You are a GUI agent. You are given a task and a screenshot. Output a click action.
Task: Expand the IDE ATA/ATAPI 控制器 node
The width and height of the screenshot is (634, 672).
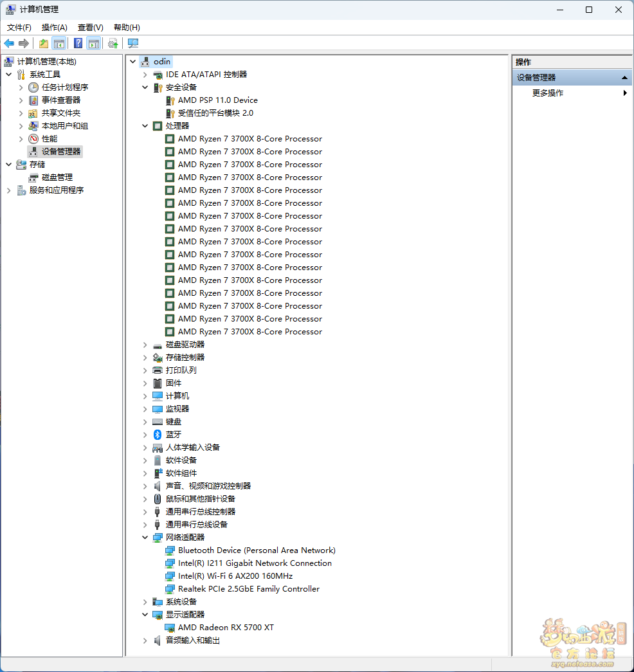[145, 75]
